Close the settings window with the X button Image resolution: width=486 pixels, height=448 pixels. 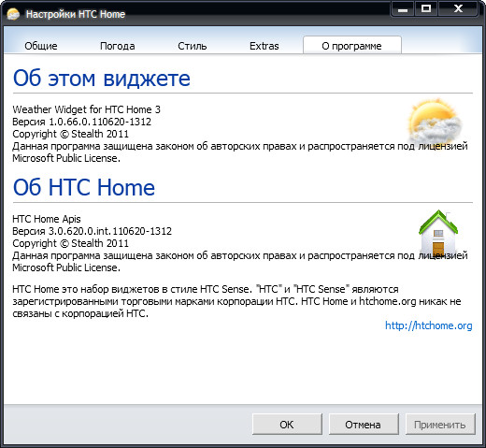pyautogui.click(x=458, y=9)
